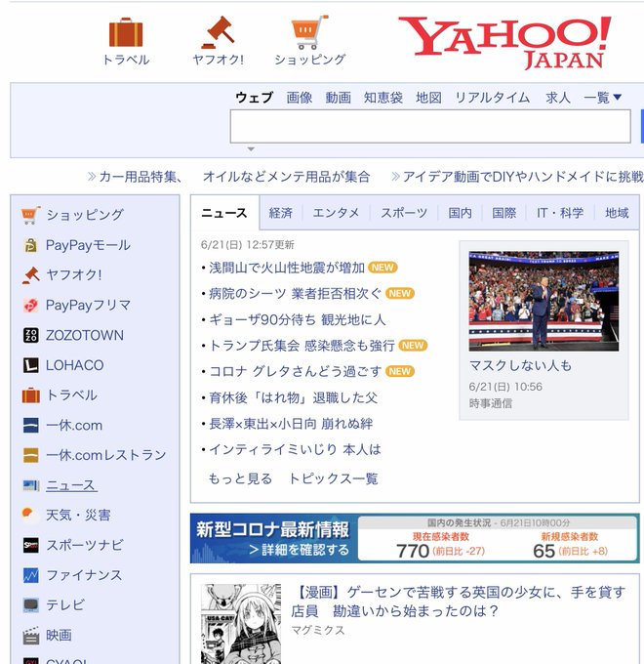
Task: Click sidebar ファイナンス chart icon
Action: coord(31,575)
